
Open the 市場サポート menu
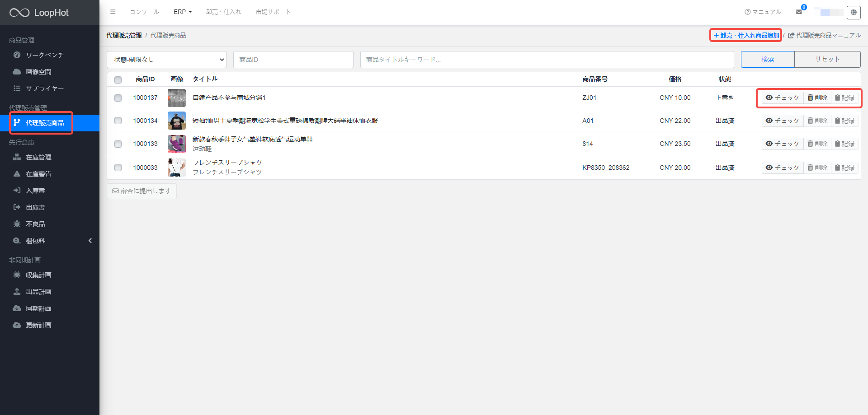coord(273,12)
